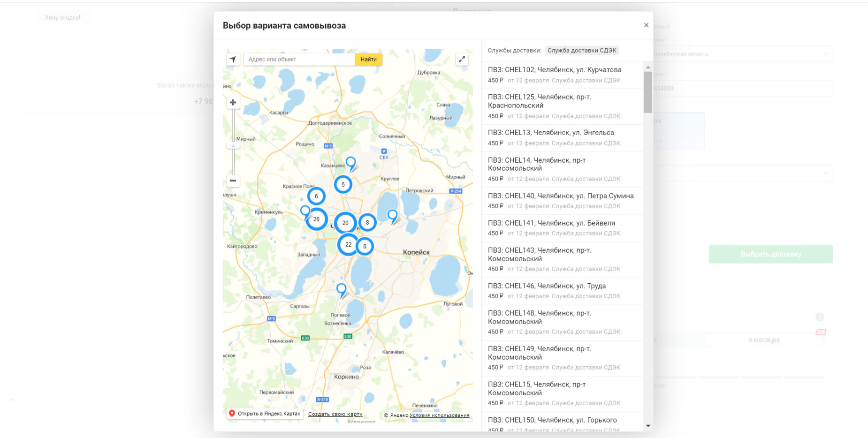Choose pickup point CHEL140 ул. Петра Сумина
This screenshot has width=868, height=438.
click(x=562, y=201)
